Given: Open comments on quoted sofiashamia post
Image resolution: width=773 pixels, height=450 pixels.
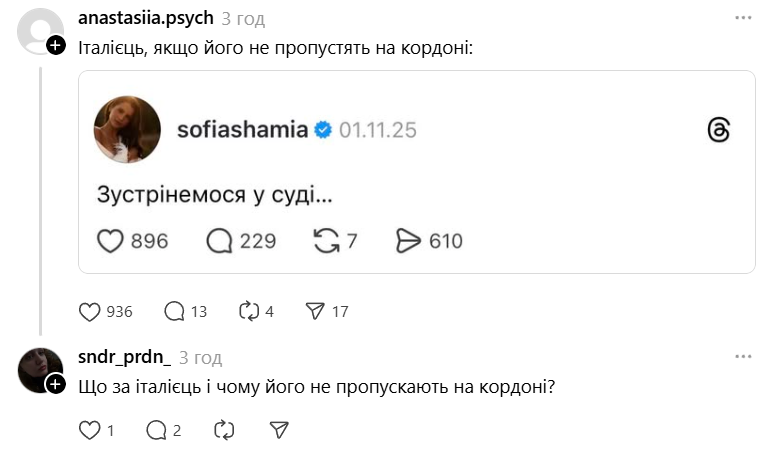Looking at the screenshot, I should click(219, 240).
